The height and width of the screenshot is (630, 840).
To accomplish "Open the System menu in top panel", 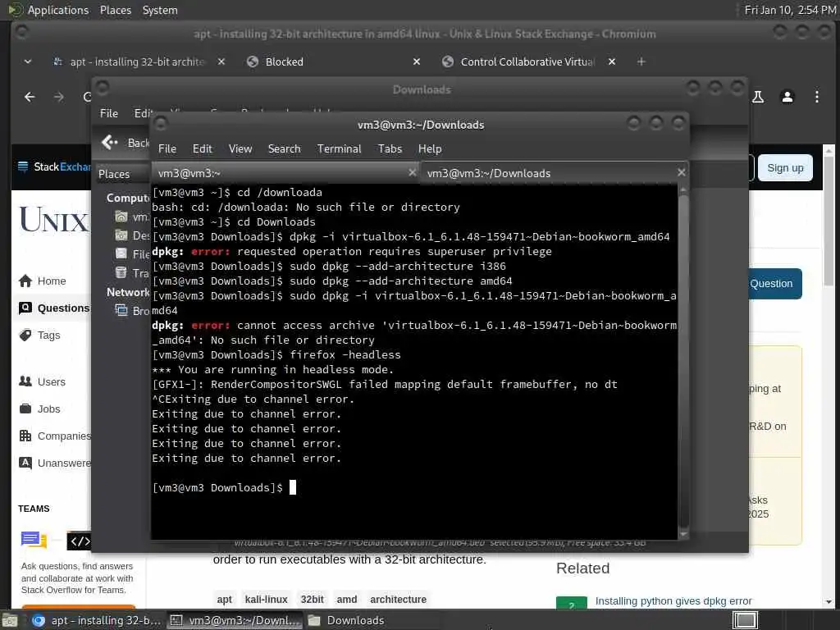I will [x=160, y=10].
